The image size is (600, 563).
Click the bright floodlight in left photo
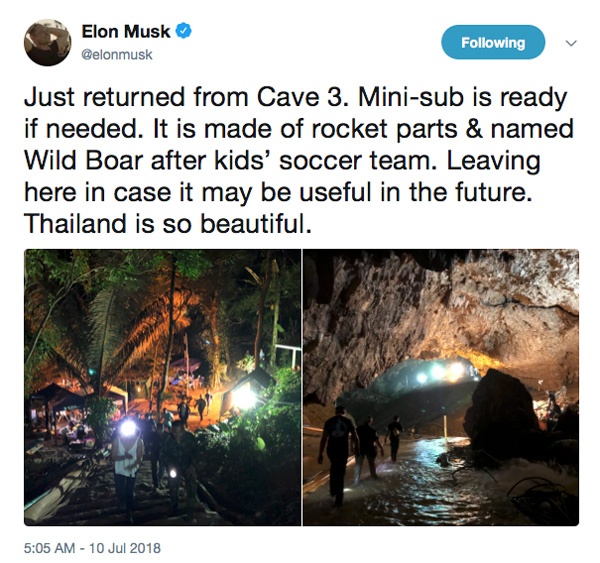click(x=244, y=398)
